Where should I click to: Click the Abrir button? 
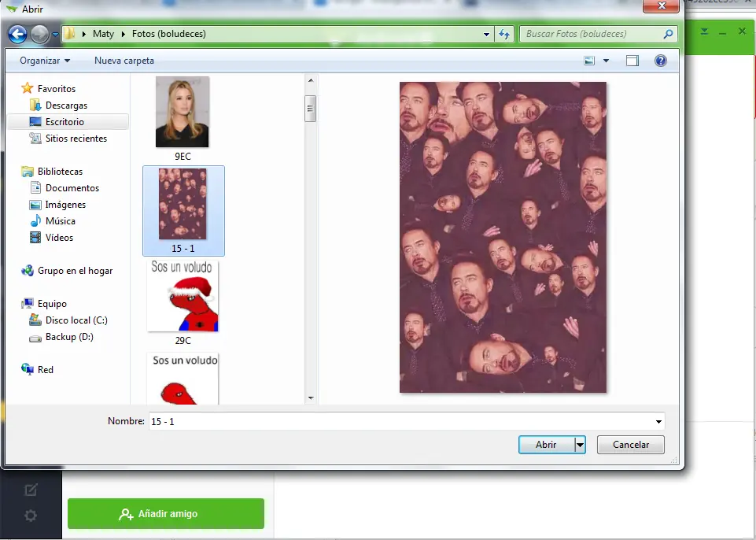[x=546, y=445]
